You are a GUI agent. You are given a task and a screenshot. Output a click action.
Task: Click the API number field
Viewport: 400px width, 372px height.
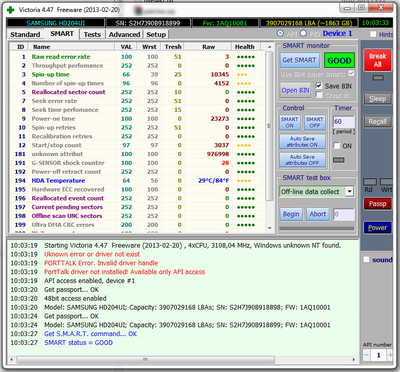tap(379, 355)
